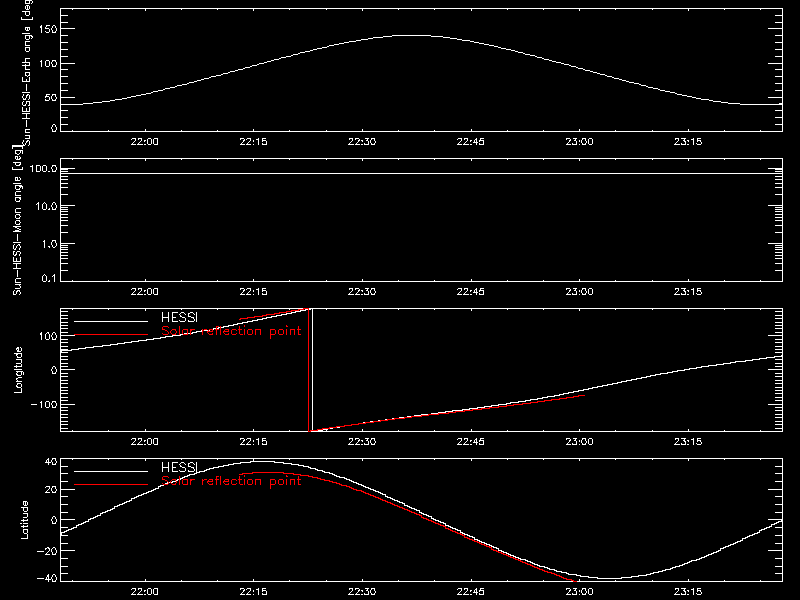Click 22:30 time label under Longitude plot
The image size is (800, 600).
tap(362, 442)
